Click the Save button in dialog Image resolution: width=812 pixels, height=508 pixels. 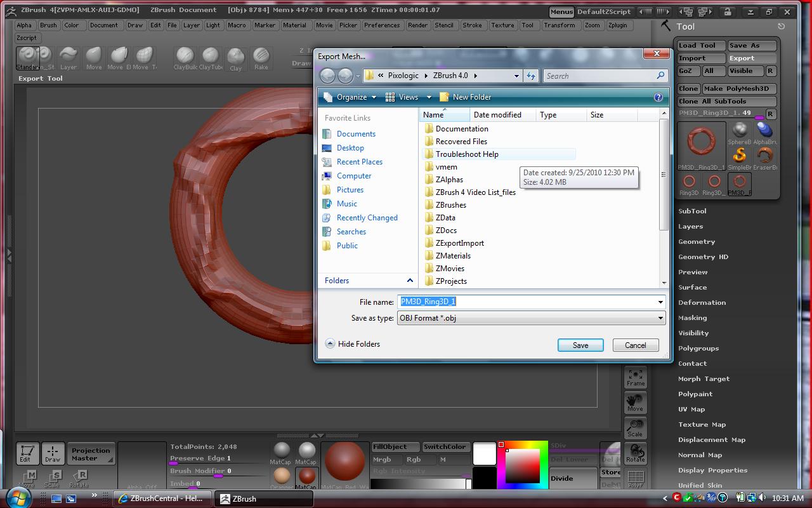point(580,345)
